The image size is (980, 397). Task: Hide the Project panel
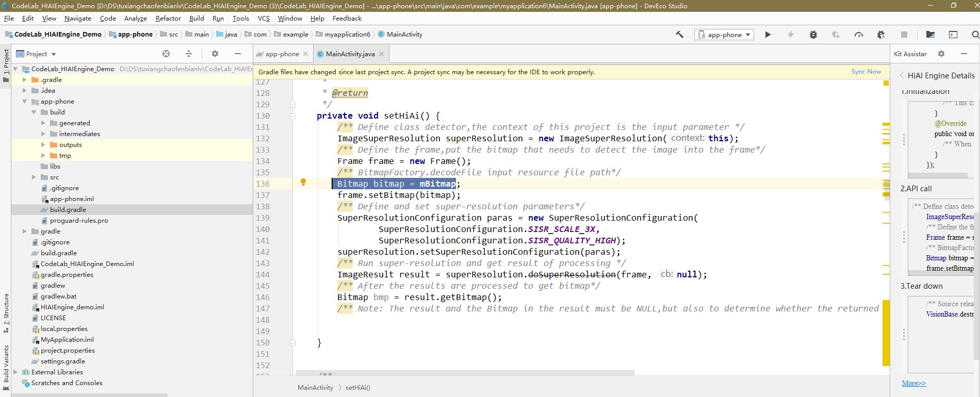pos(238,54)
